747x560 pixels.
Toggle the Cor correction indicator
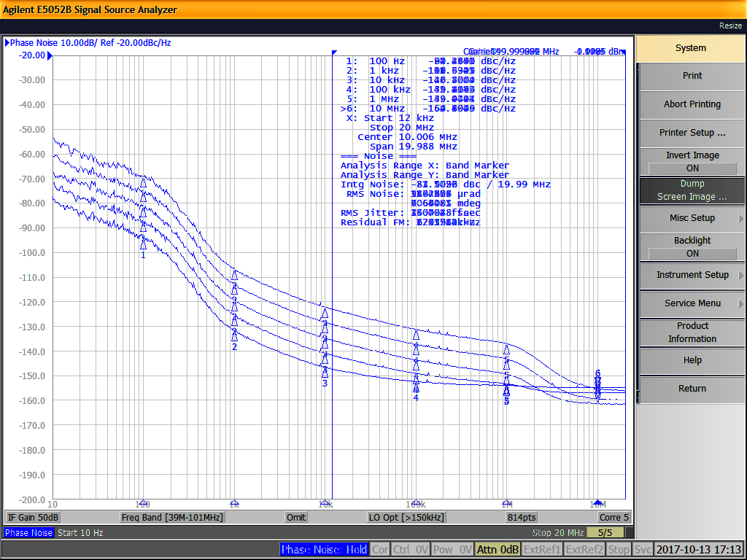pyautogui.click(x=379, y=550)
